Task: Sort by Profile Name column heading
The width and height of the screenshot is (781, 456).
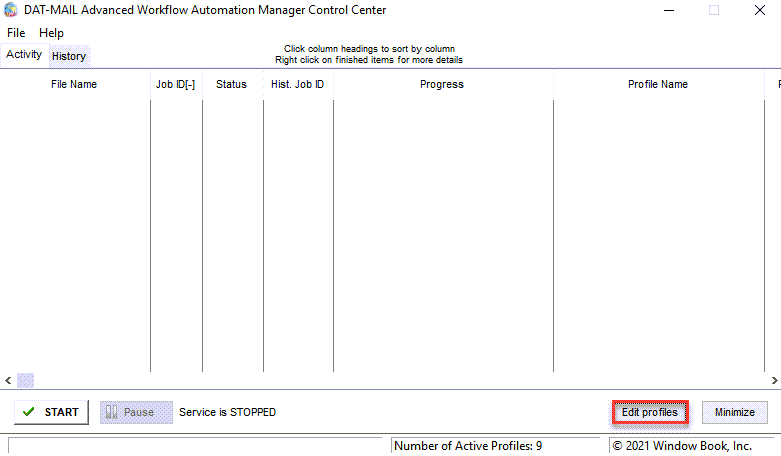Action: [x=658, y=84]
